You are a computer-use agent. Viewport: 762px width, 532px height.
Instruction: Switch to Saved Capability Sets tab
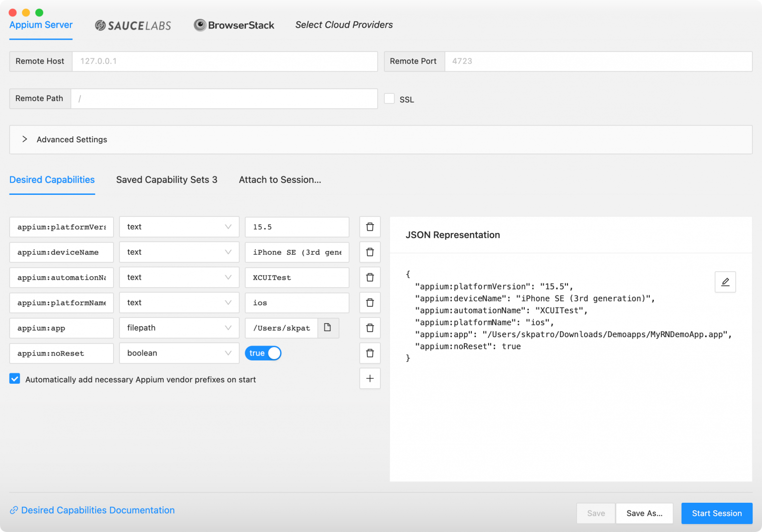[x=166, y=180]
